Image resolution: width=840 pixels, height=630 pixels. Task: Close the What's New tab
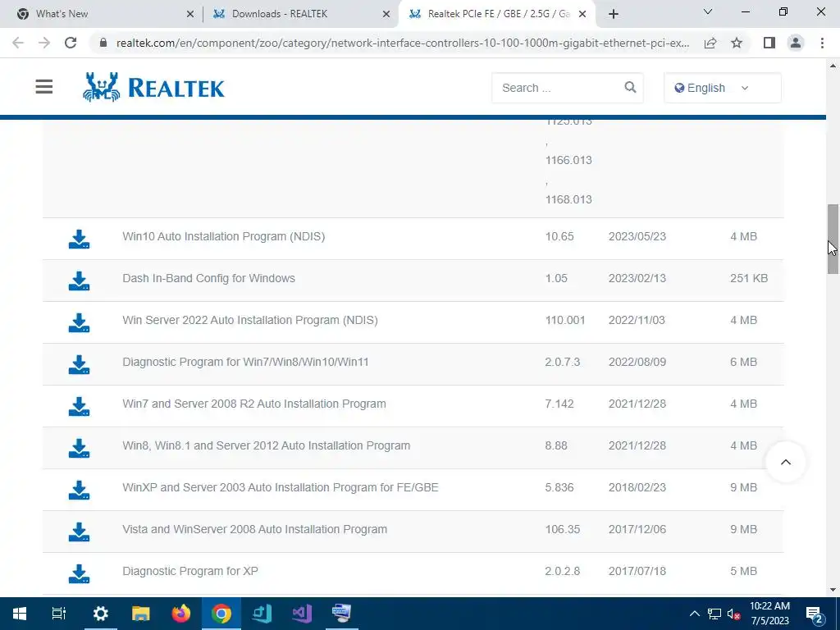tap(190, 15)
